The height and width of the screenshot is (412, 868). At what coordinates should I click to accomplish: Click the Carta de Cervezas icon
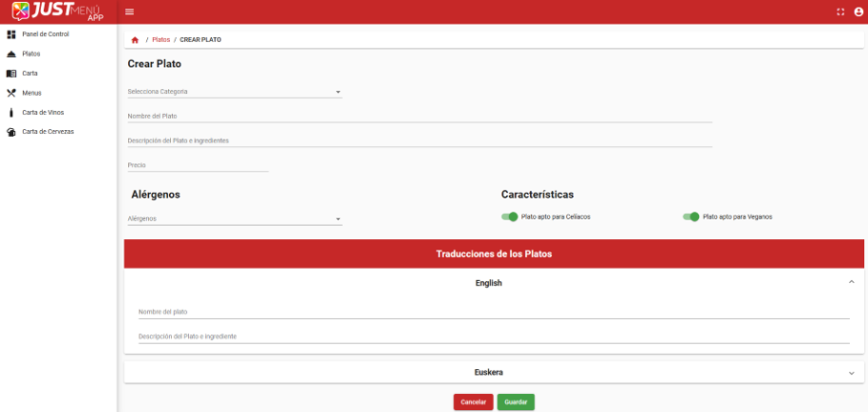pos(11,132)
